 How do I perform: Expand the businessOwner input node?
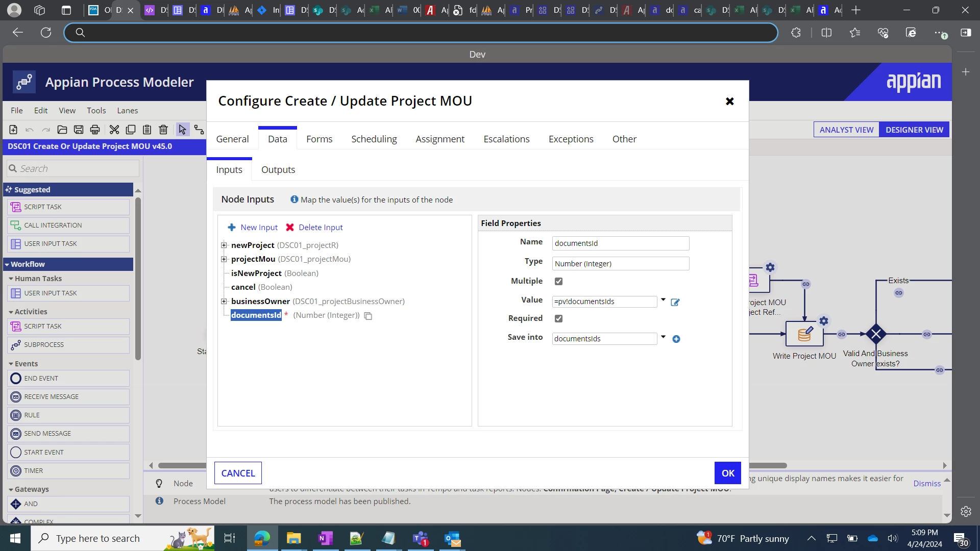click(224, 302)
